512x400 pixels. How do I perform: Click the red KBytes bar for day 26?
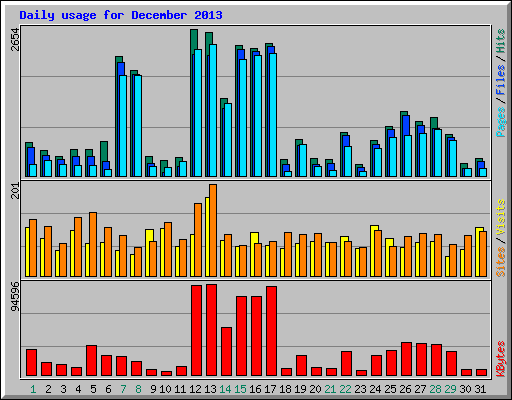click(406, 359)
